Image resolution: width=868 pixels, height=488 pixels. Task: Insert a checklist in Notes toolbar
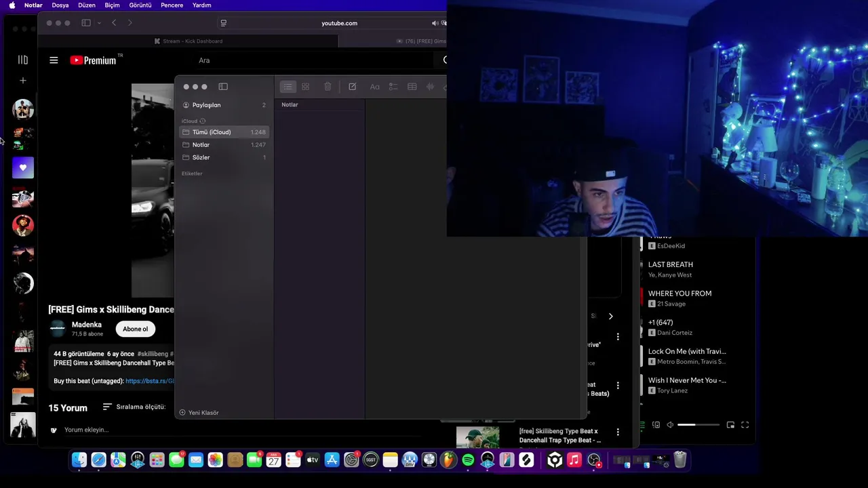point(393,87)
